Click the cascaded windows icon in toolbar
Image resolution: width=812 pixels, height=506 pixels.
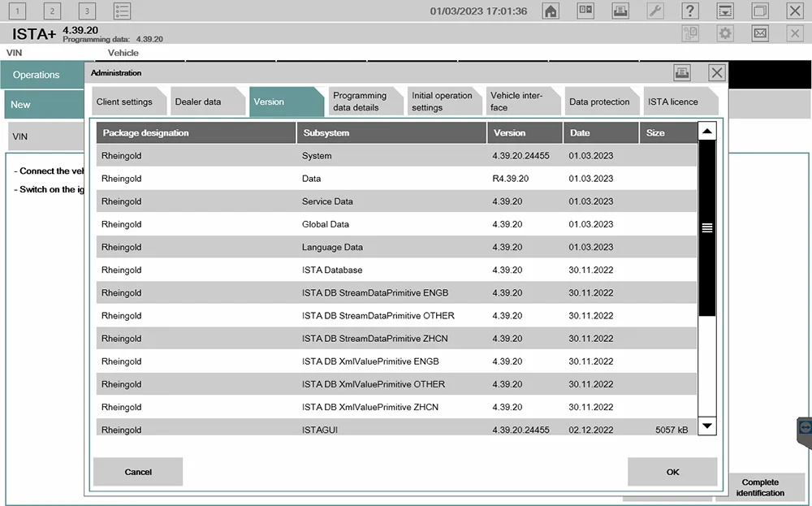click(x=760, y=11)
